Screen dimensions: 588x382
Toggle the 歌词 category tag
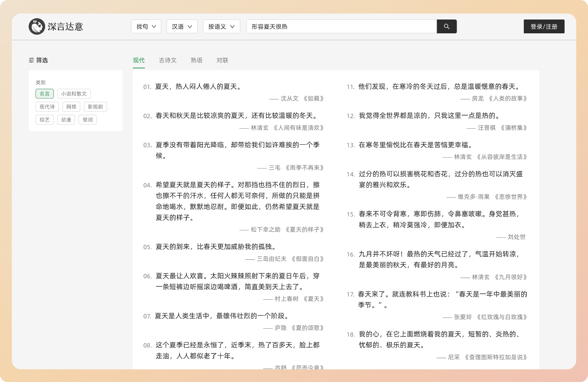(x=88, y=120)
